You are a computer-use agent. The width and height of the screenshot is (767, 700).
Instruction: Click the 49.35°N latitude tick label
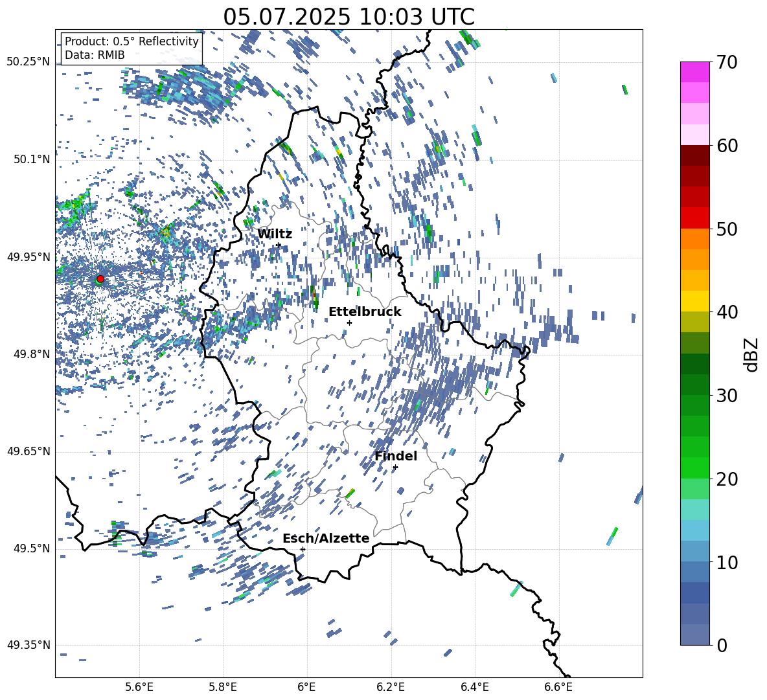(29, 645)
